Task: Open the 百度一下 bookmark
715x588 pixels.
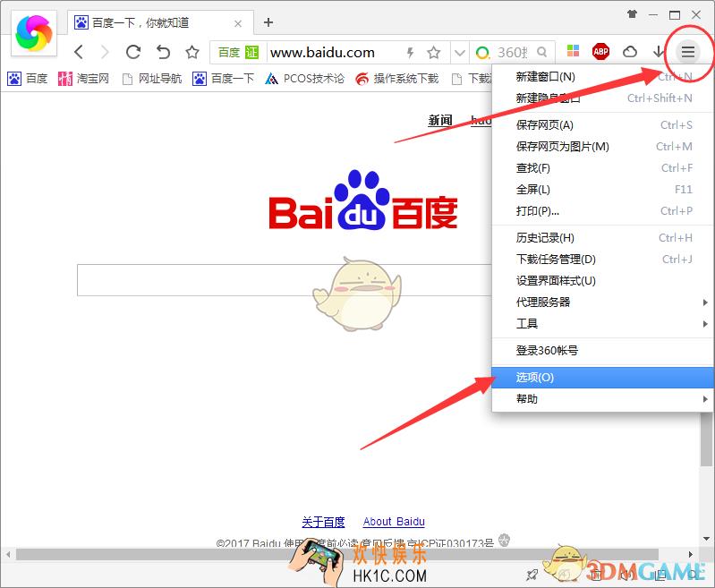Action: coord(223,79)
